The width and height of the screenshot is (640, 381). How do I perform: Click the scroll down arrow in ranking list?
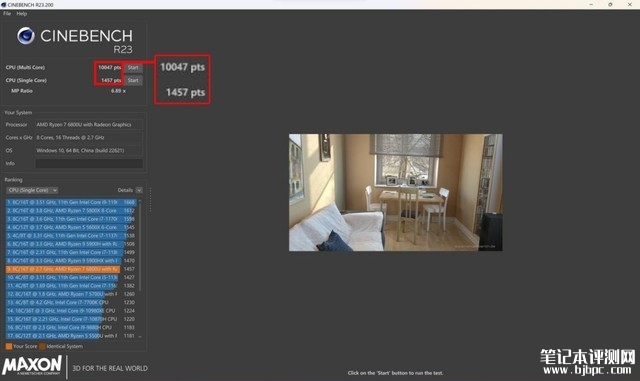click(x=140, y=336)
